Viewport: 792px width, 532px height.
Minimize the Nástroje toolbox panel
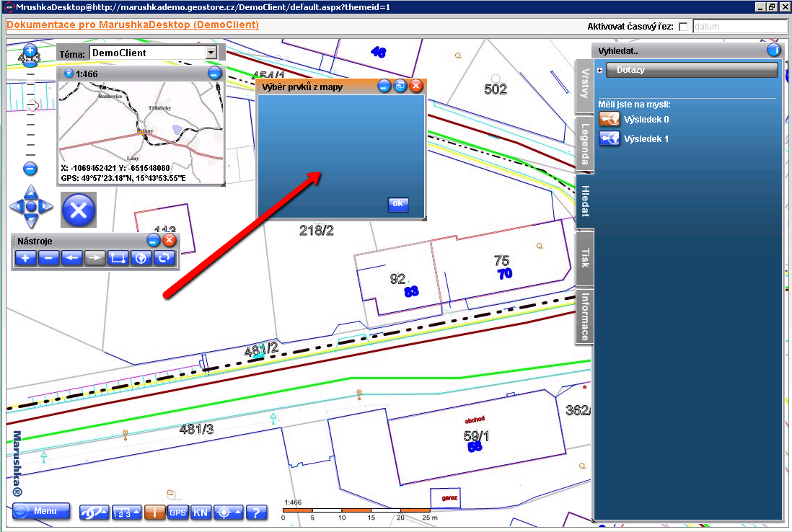[153, 241]
